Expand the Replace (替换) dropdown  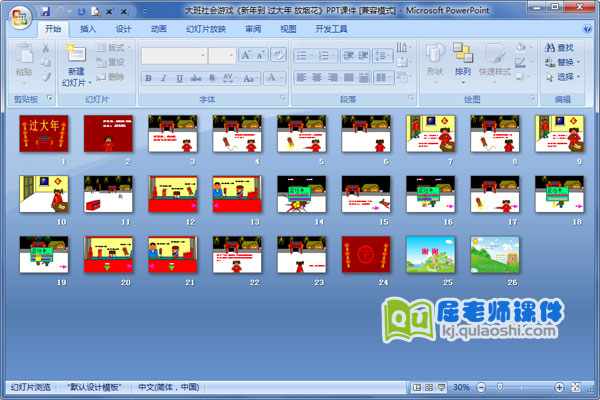tap(579, 62)
